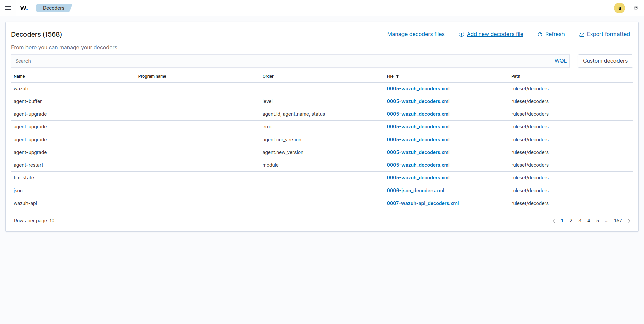Viewport: 644px width, 324px height.
Task: Refresh the decoders list
Action: click(x=551, y=34)
